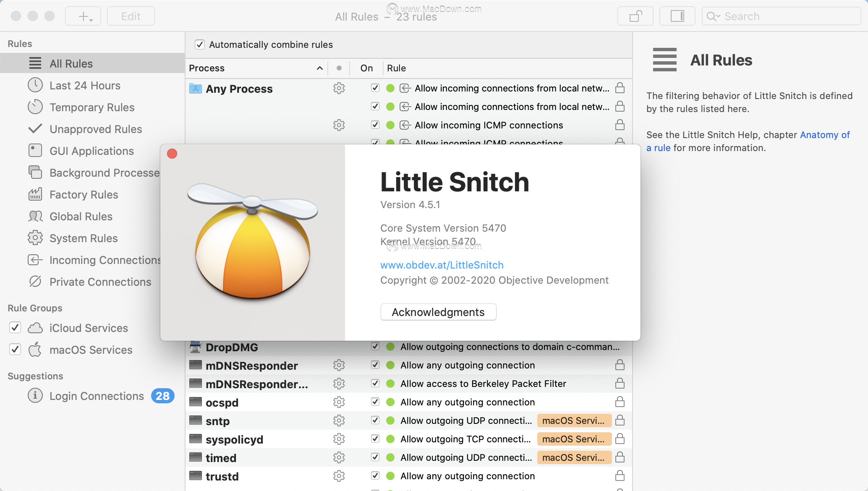Click the add rule plus button

83,16
